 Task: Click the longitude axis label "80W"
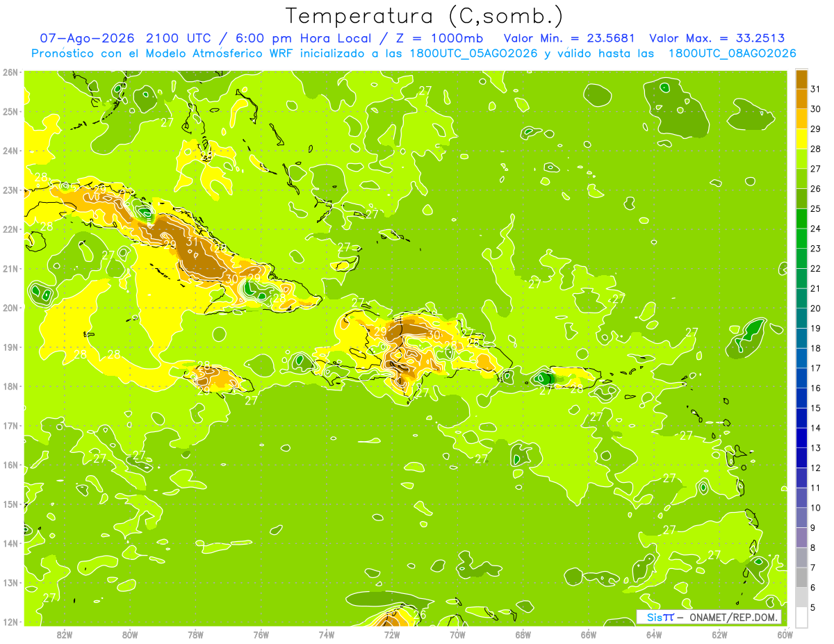point(129,634)
